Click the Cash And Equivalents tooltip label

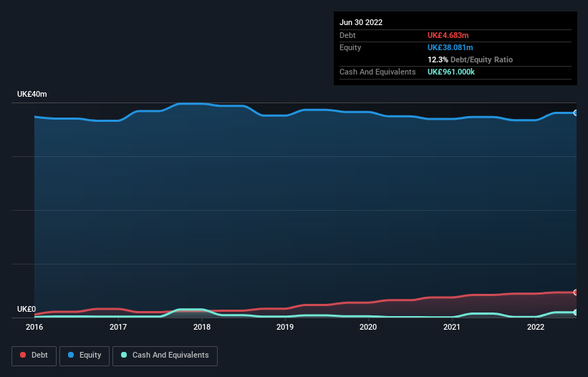click(x=377, y=72)
